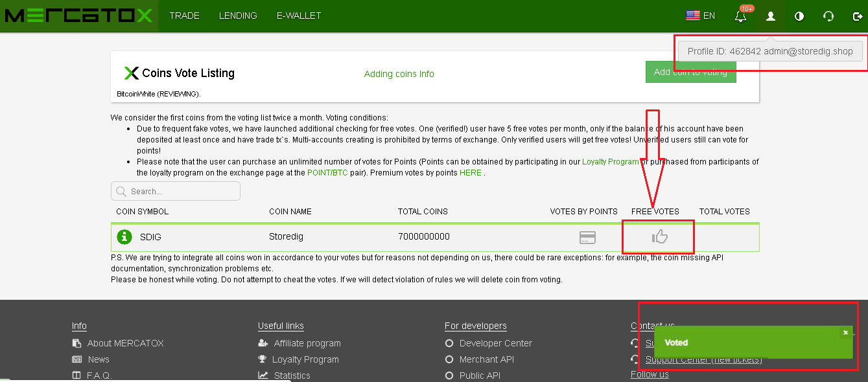Open the user profile icon
This screenshot has height=382, width=868.
coord(771,16)
